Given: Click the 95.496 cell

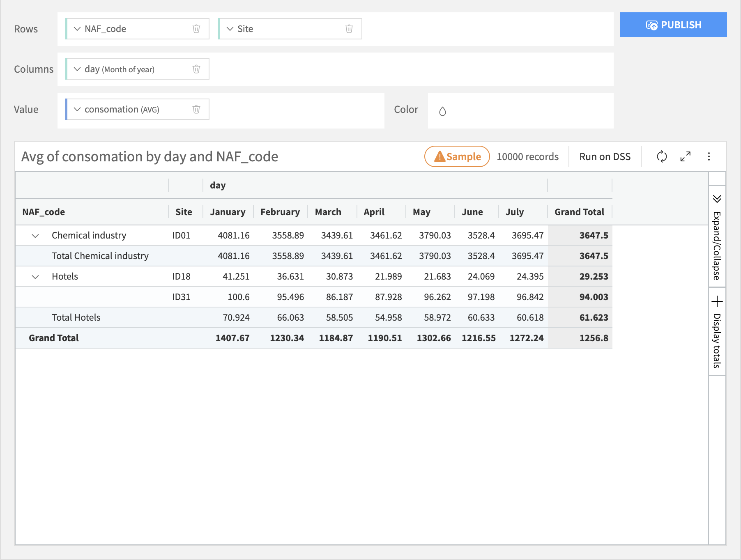Looking at the screenshot, I should point(290,297).
